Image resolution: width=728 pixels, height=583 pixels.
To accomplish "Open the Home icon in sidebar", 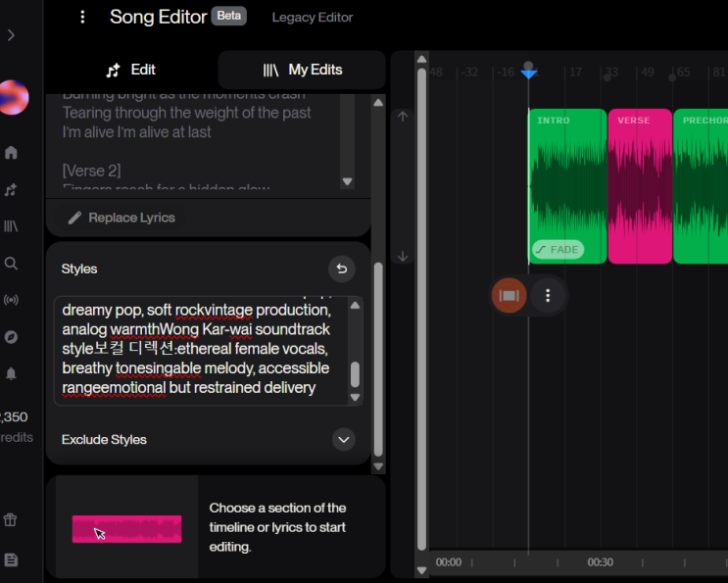I will [x=11, y=153].
